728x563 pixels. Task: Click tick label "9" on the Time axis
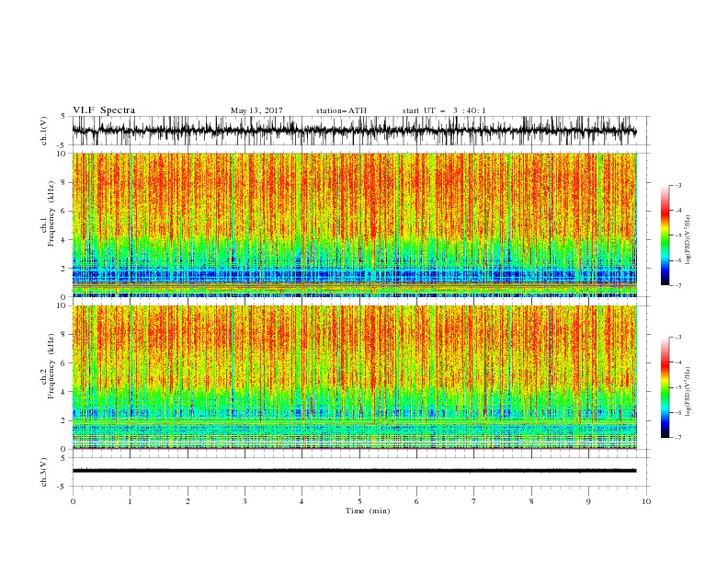[x=588, y=501]
